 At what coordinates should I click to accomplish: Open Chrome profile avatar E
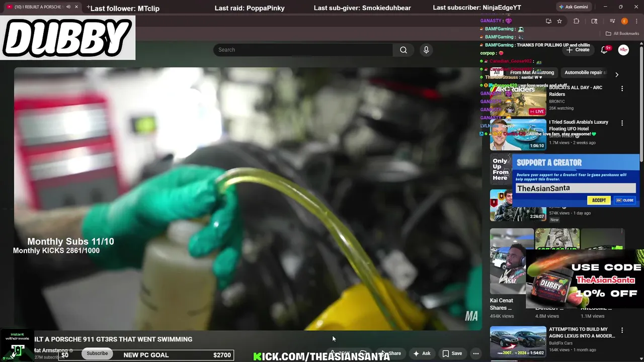pos(624,21)
